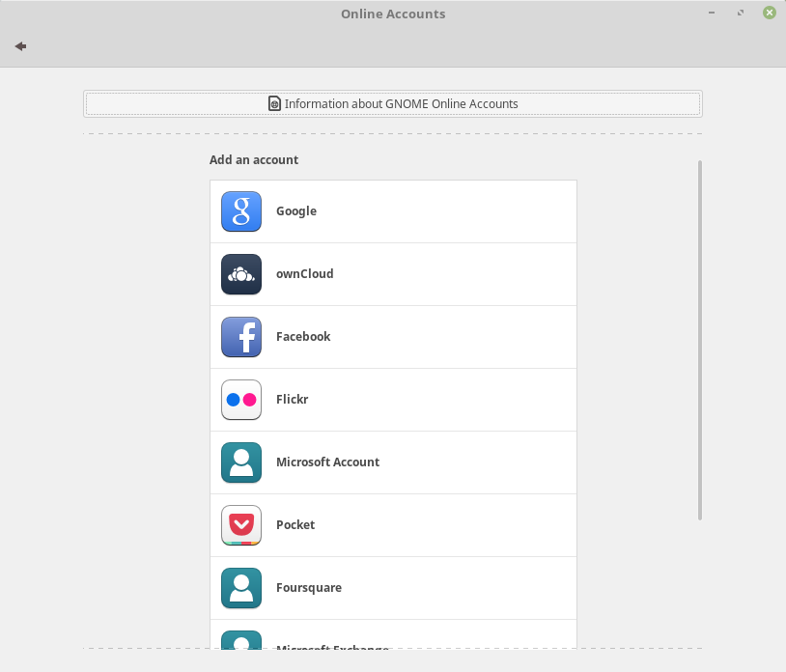
Task: Select the Foursquare label text
Action: (309, 588)
